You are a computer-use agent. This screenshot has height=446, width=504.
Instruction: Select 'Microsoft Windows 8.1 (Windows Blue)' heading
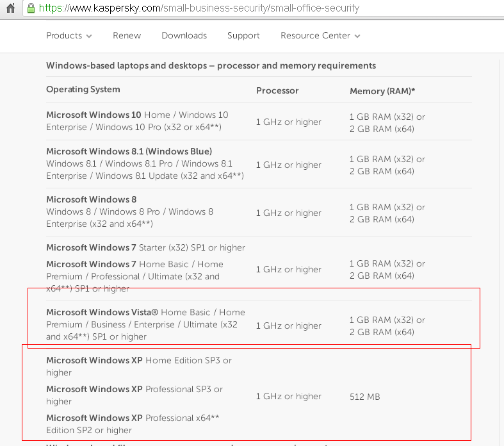tap(129, 151)
